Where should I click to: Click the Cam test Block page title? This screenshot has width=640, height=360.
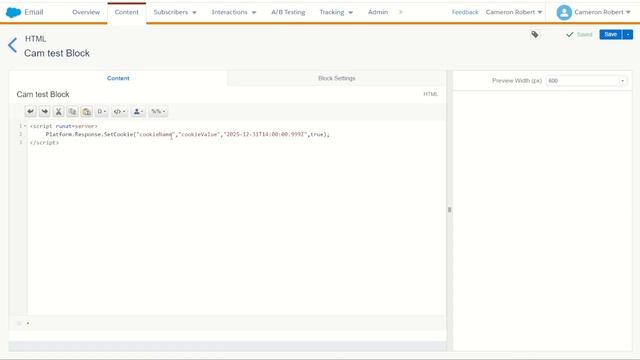tap(57, 53)
